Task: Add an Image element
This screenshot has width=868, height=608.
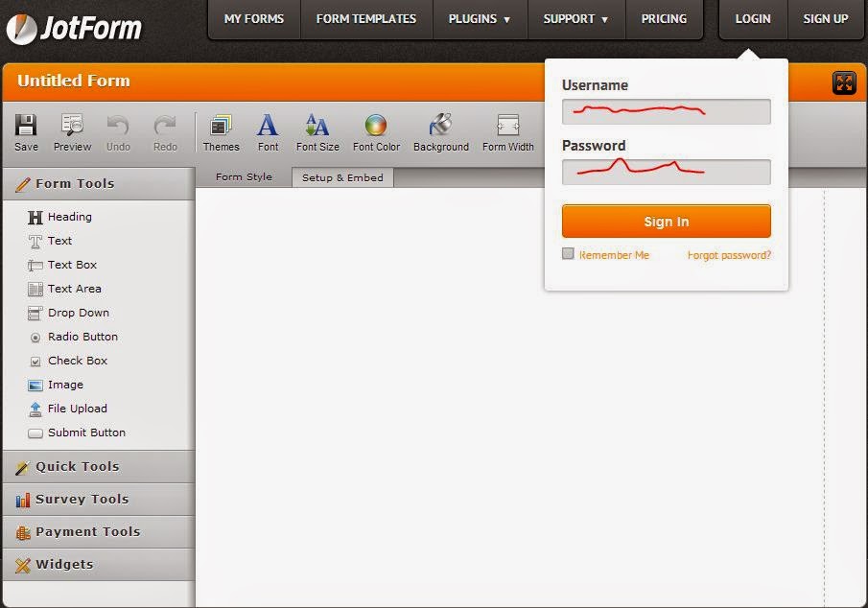Action: pos(56,385)
